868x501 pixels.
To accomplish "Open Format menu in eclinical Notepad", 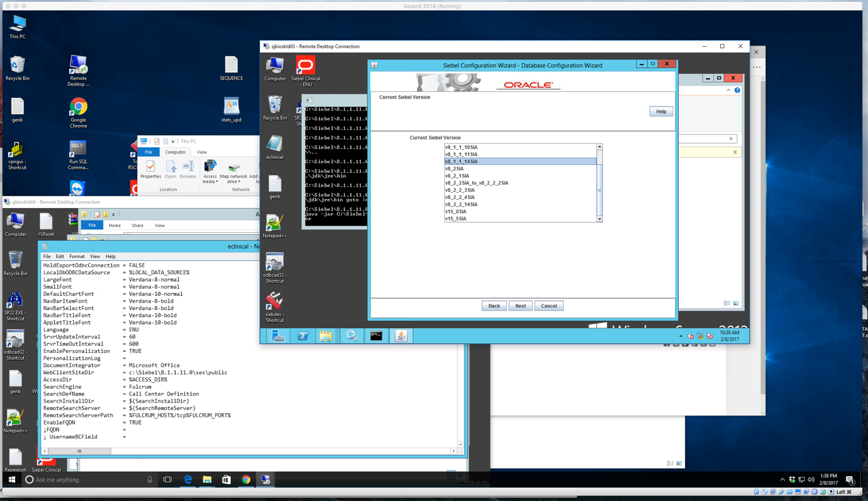I will coord(77,257).
